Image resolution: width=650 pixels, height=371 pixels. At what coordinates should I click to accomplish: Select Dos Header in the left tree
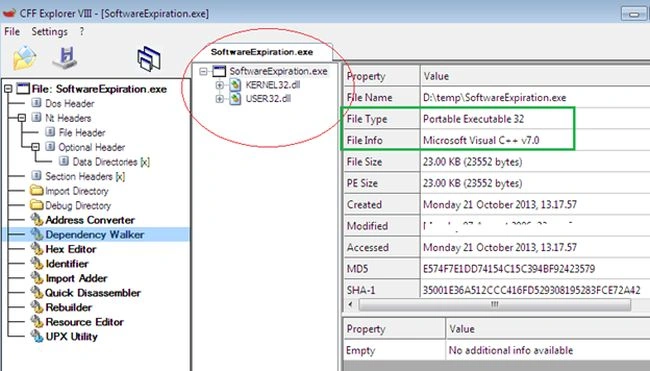tap(70, 104)
